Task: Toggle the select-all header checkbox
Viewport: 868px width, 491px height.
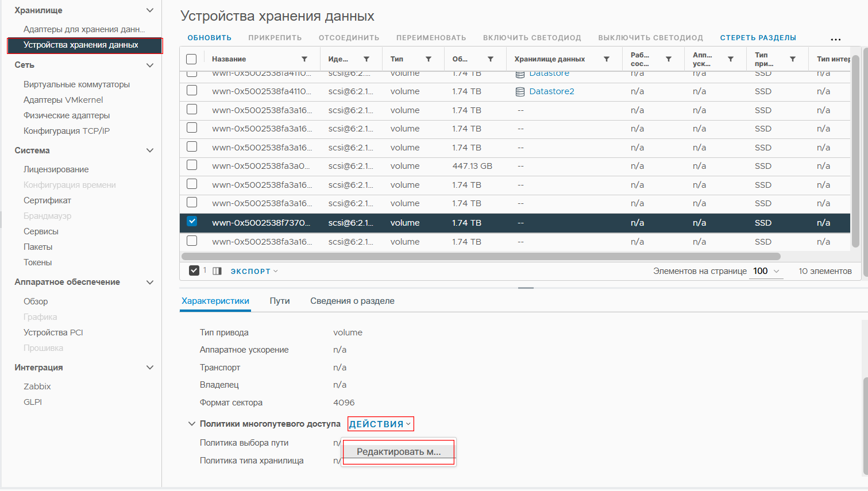Action: pyautogui.click(x=191, y=59)
